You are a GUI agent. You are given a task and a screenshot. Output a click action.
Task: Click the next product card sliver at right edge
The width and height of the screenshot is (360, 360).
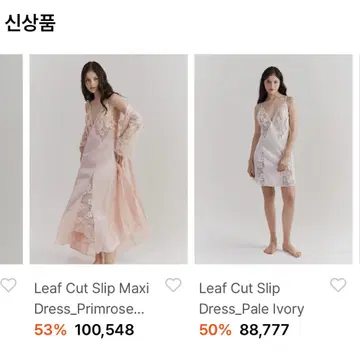pyautogui.click(x=359, y=159)
